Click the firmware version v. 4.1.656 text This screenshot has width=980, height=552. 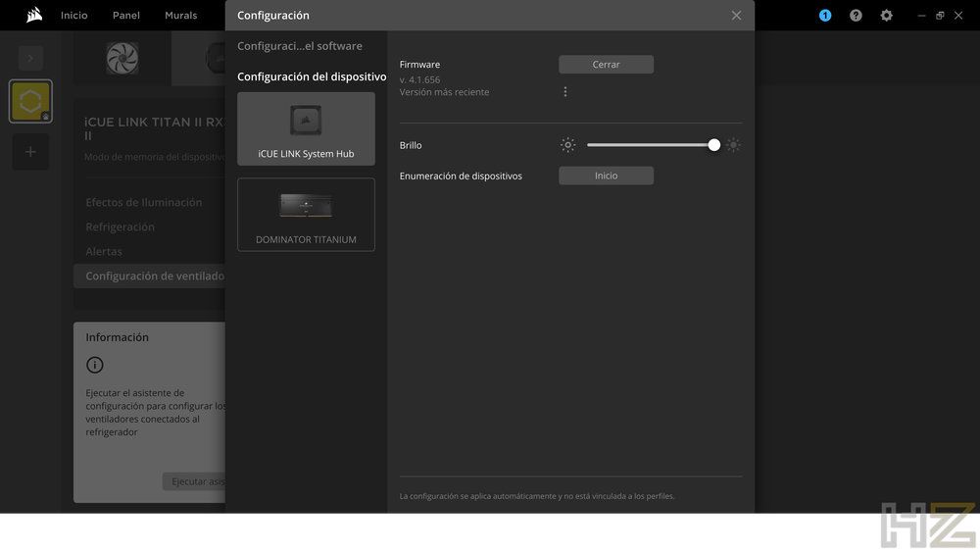pos(419,79)
